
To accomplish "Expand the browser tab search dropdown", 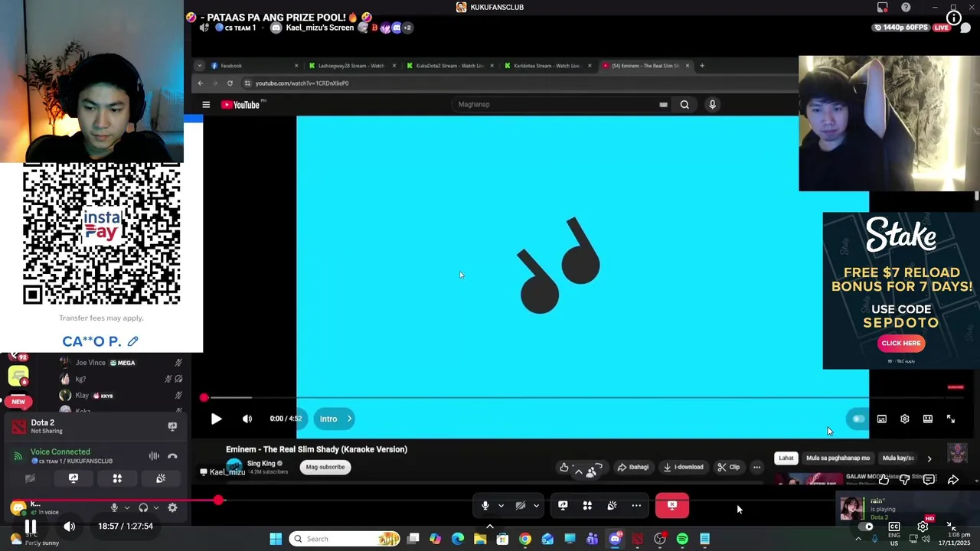I will coord(199,66).
